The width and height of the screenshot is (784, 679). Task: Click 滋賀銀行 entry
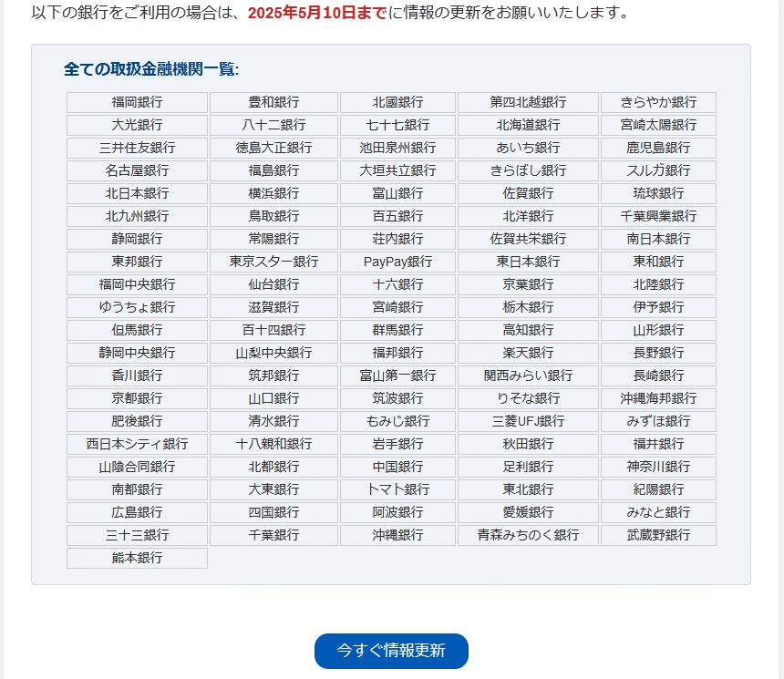tap(273, 307)
